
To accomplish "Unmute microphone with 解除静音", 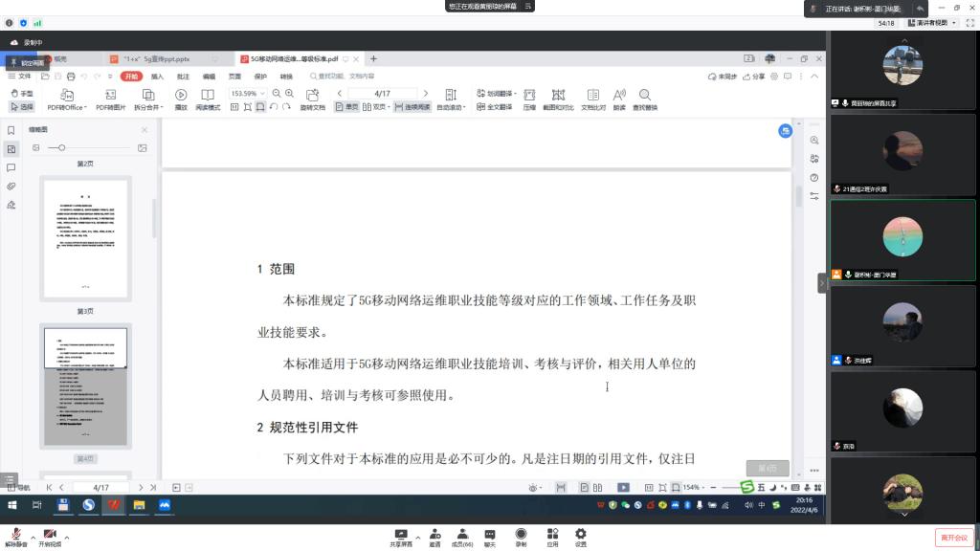I will (14, 537).
